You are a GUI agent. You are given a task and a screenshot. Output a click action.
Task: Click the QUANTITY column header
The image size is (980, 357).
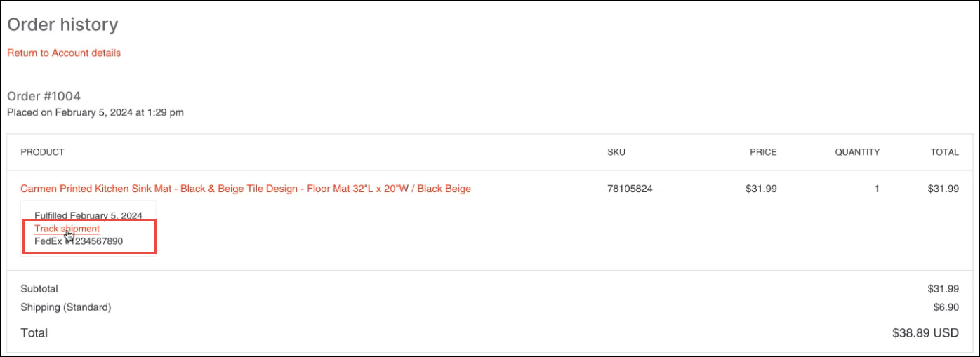click(857, 152)
